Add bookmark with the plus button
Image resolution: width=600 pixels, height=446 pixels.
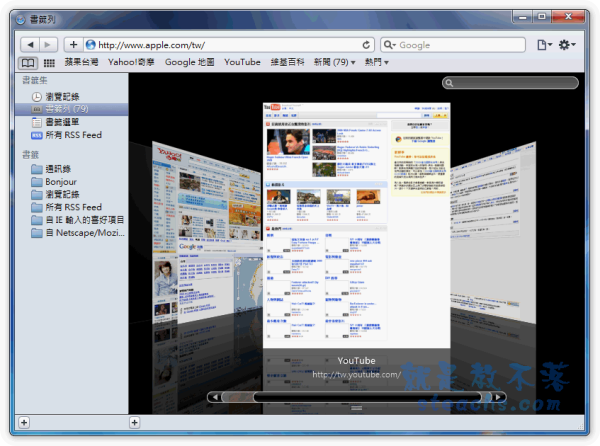pos(73,45)
